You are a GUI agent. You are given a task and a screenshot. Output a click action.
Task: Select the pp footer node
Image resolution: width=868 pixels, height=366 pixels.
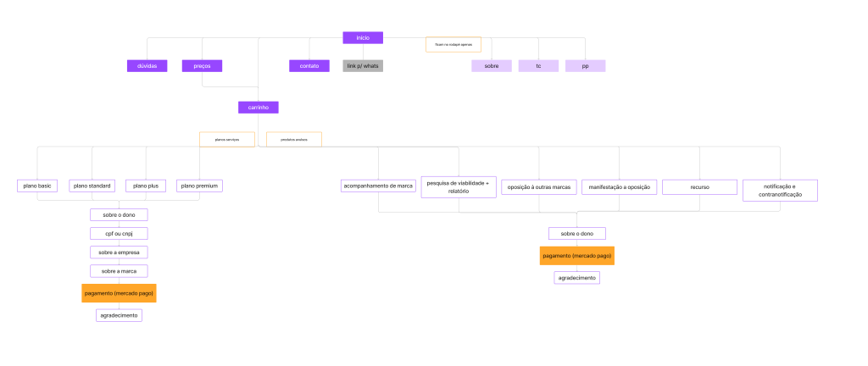pos(585,66)
